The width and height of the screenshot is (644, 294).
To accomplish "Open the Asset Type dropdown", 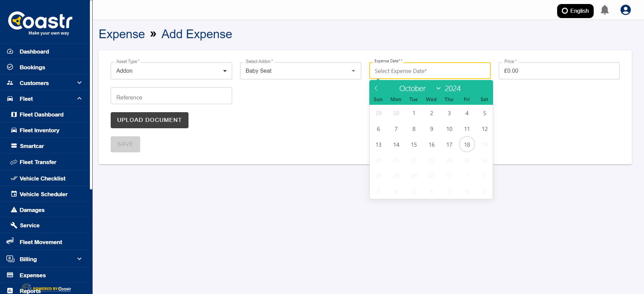I will tap(171, 71).
